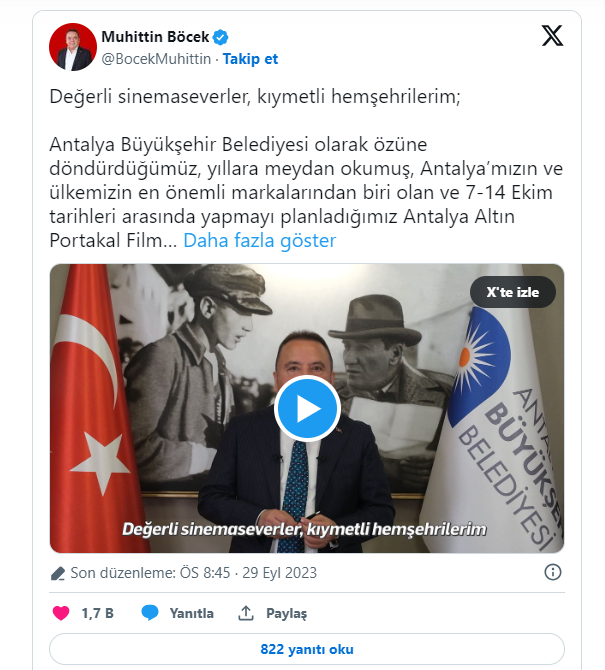Image resolution: width=605 pixels, height=670 pixels.
Task: Click the pencil edit history icon
Action: pos(58,573)
